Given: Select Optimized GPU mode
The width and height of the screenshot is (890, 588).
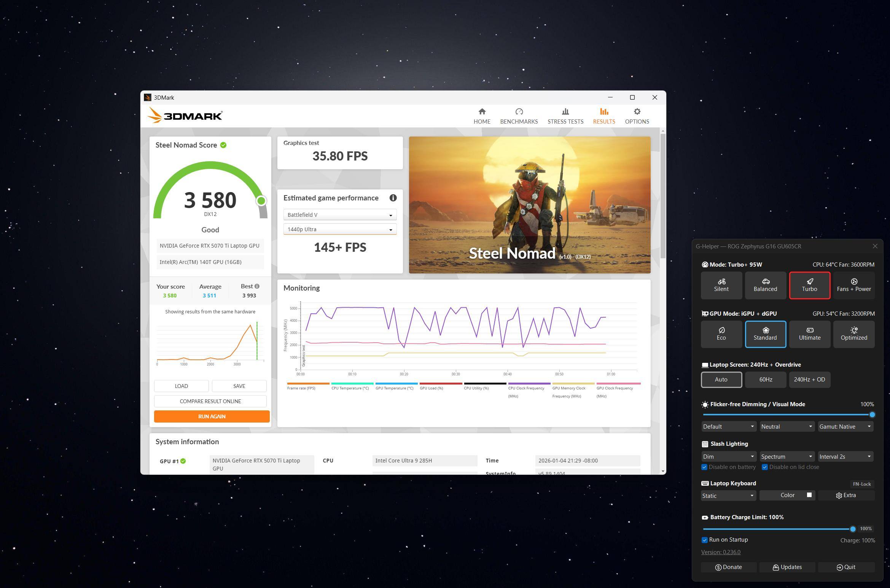Looking at the screenshot, I should click(853, 334).
